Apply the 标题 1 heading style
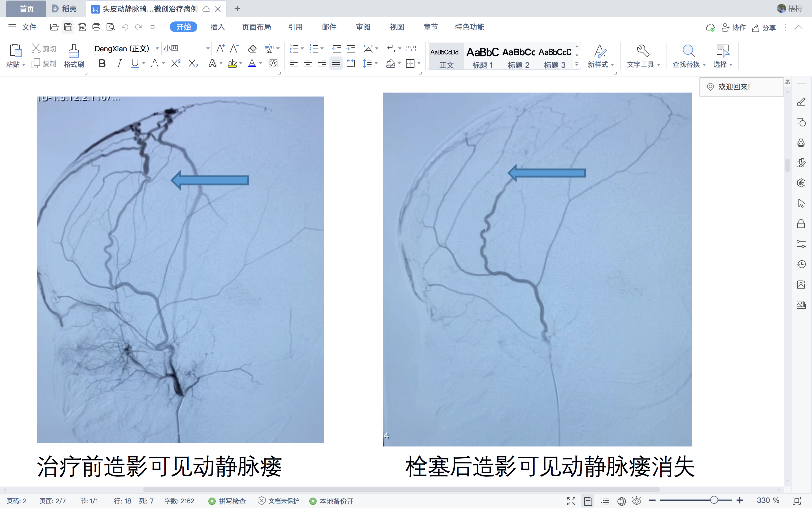The width and height of the screenshot is (812, 508). [482, 56]
